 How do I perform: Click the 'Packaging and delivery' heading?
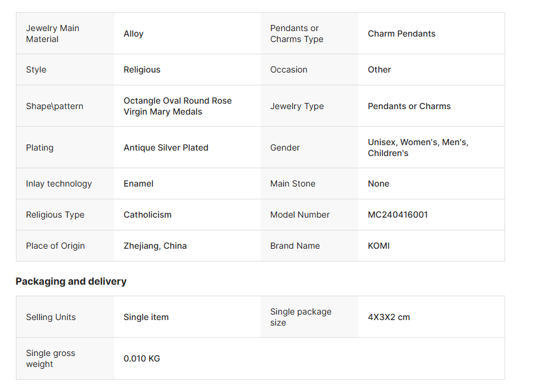coord(71,281)
